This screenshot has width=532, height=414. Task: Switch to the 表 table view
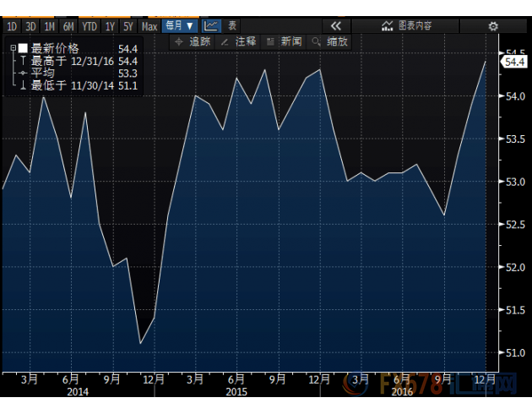(233, 26)
